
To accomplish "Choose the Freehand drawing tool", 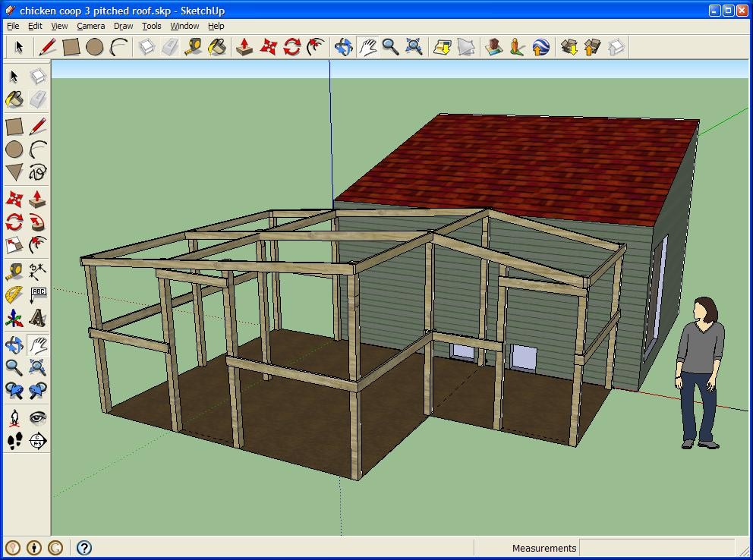I will [x=38, y=172].
